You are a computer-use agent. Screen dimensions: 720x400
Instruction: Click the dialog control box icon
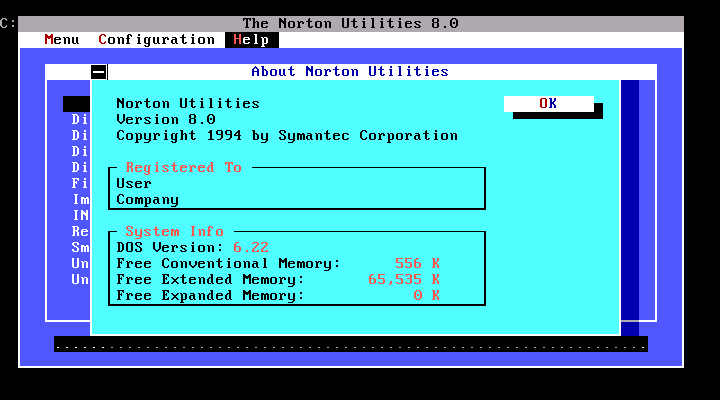click(x=99, y=72)
